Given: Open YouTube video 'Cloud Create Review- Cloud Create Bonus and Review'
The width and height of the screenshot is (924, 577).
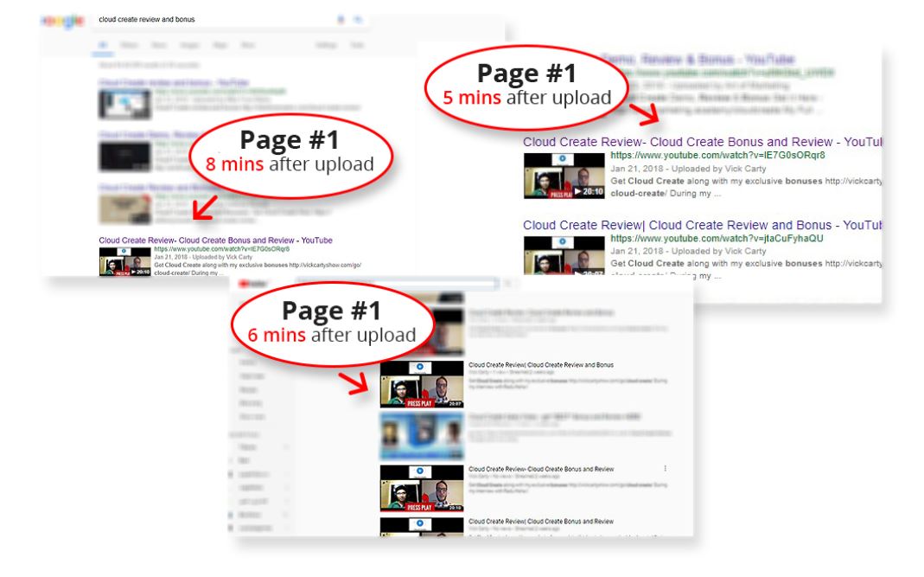Looking at the screenshot, I should tap(541, 469).
